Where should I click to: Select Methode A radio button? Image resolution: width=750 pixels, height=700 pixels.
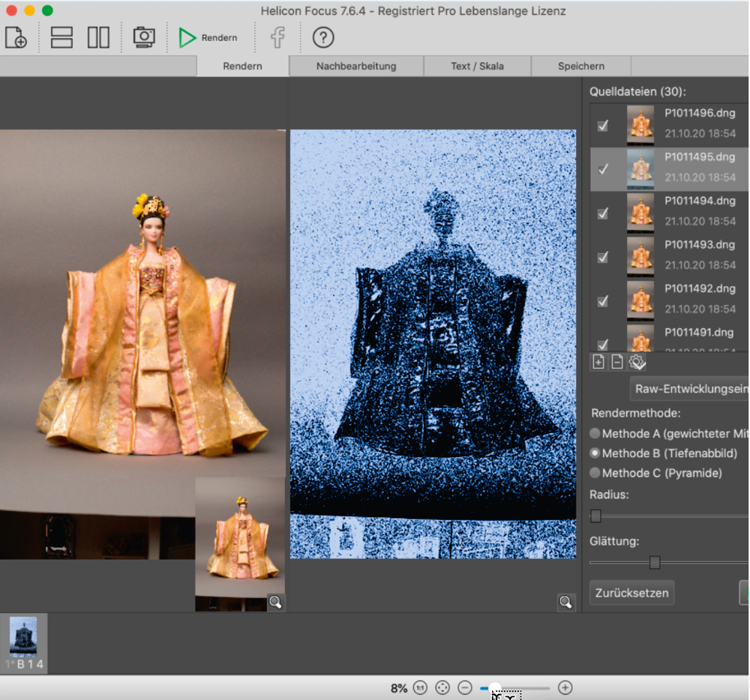pyautogui.click(x=595, y=433)
